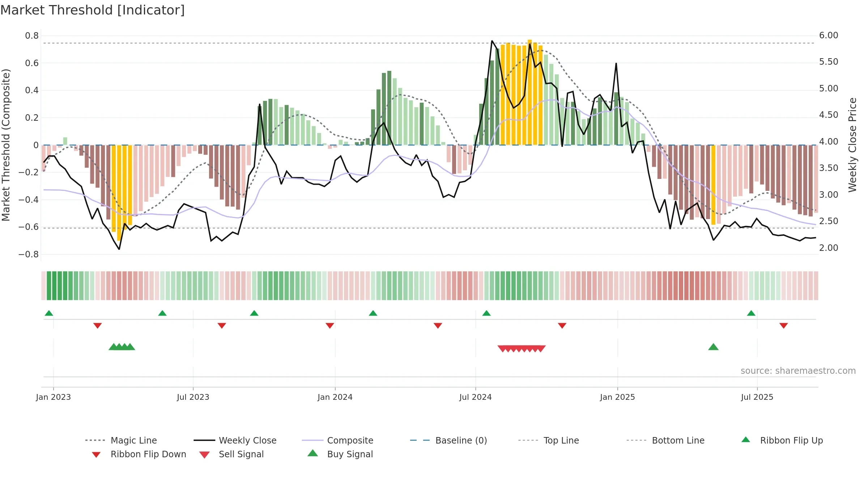This screenshot has width=868, height=488.
Task: Toggle Ribbon Flip Up legend entry
Action: tap(782, 440)
